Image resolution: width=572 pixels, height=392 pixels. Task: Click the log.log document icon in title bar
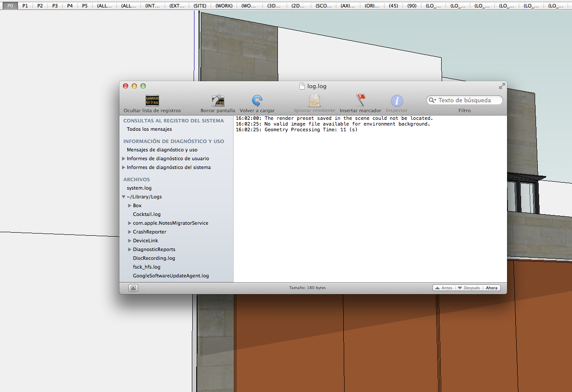302,86
